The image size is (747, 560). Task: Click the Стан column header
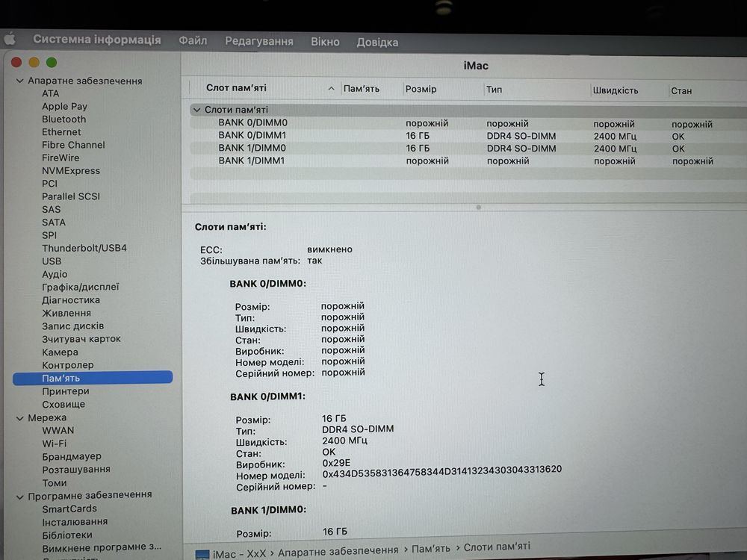(681, 91)
